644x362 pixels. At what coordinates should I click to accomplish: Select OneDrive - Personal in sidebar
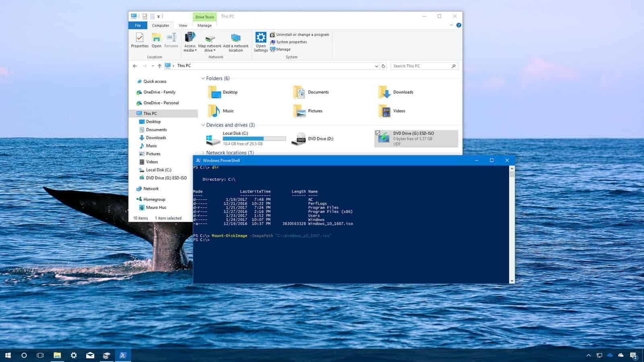157,103
